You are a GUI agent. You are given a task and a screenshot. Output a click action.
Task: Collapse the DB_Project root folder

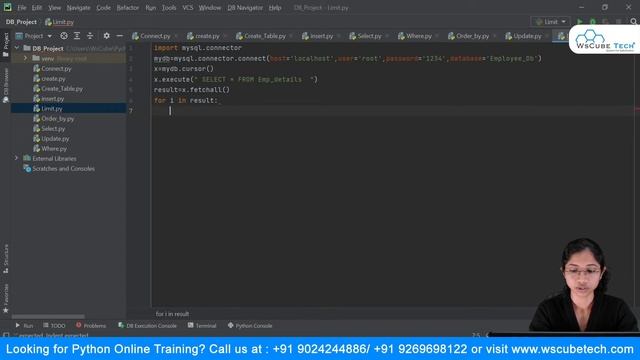pyautogui.click(x=17, y=48)
